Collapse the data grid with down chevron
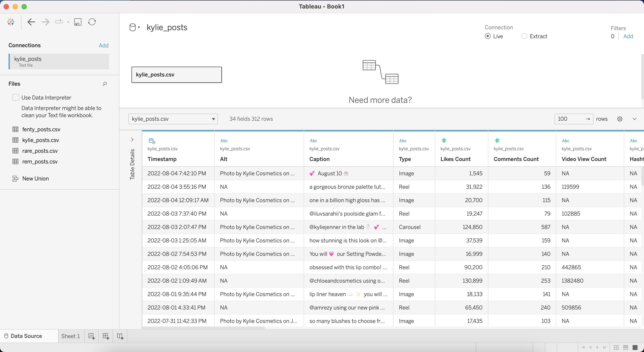 coord(635,119)
